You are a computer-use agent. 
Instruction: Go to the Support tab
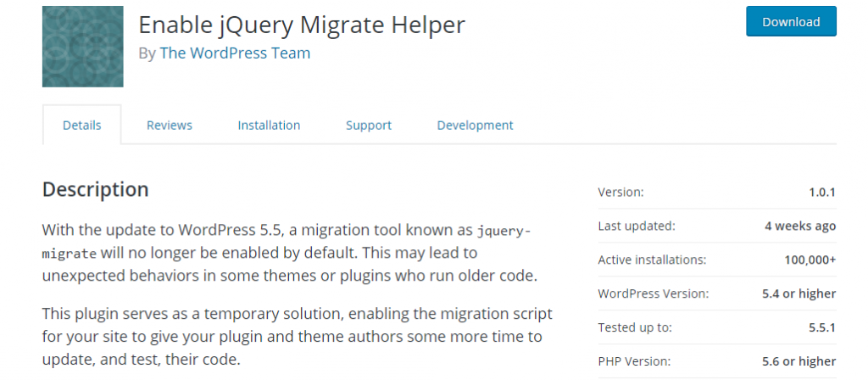tap(369, 126)
